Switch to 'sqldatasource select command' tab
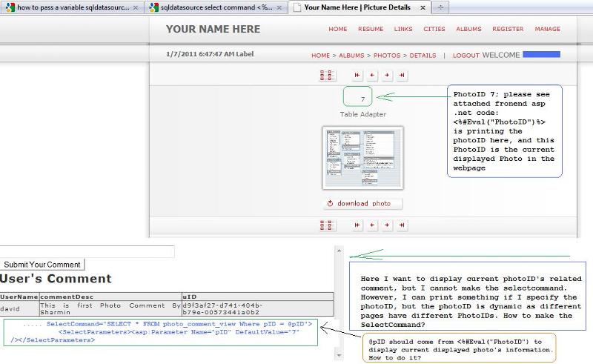 point(213,7)
